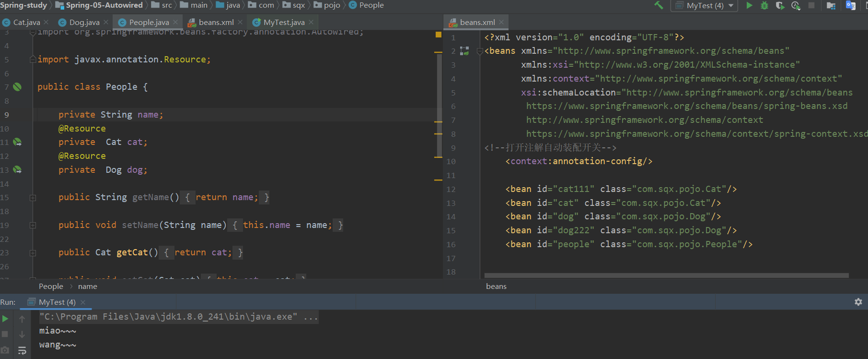Expand the folded getName method on line 15
This screenshot has height=359, width=868.
[33, 198]
